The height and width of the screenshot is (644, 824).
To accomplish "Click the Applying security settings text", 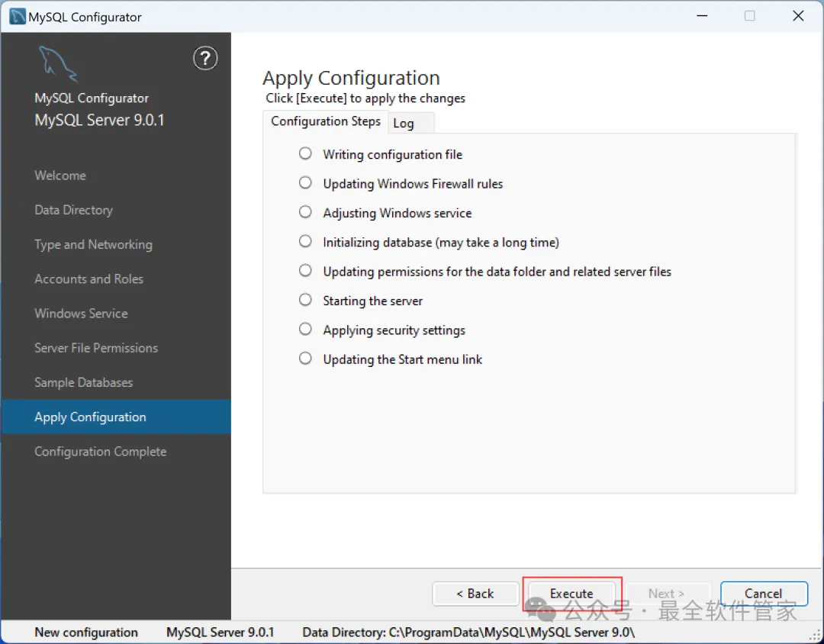I will point(394,330).
